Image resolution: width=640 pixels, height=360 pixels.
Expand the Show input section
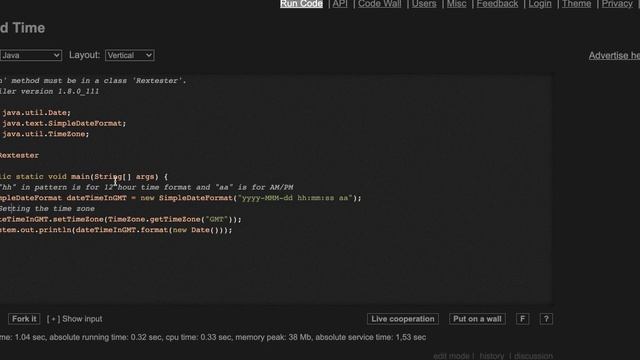coord(75,319)
